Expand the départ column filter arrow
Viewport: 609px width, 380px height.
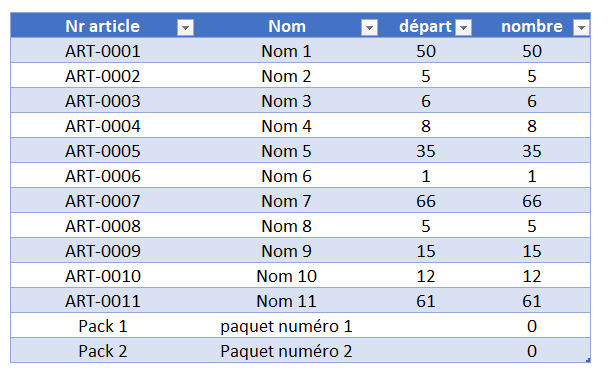coord(463,28)
